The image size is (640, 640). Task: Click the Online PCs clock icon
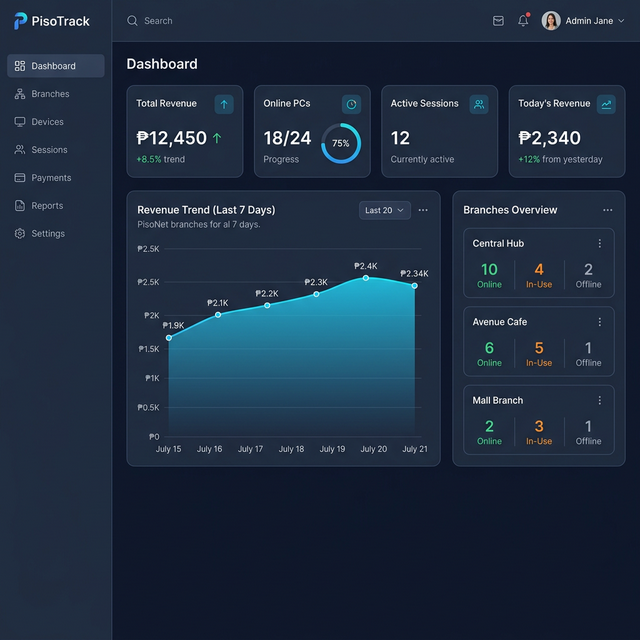[x=351, y=104]
